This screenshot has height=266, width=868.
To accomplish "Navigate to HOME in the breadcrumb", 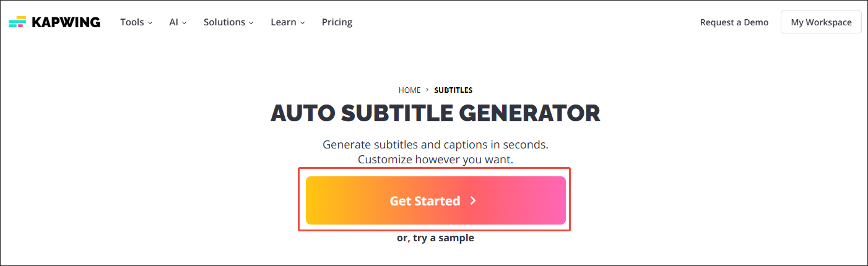I will [x=409, y=90].
